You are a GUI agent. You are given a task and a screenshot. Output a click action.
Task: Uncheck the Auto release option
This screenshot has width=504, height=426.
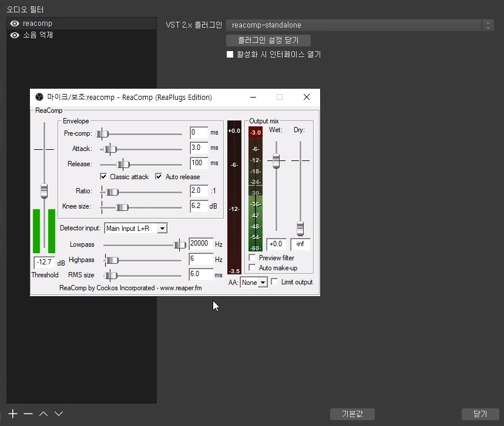click(x=159, y=177)
